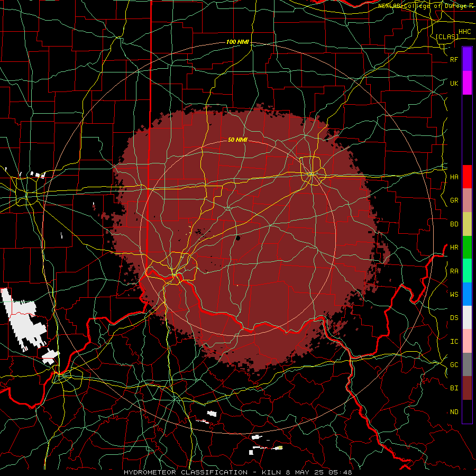476x476 pixels.
Task: Click the "RF" legend label
Action: click(454, 59)
